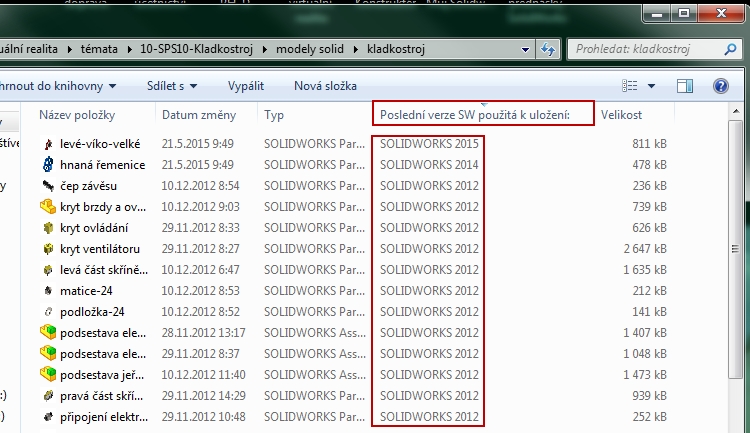Select the levá část skříně file icon
The image size is (750, 433).
click(x=48, y=270)
